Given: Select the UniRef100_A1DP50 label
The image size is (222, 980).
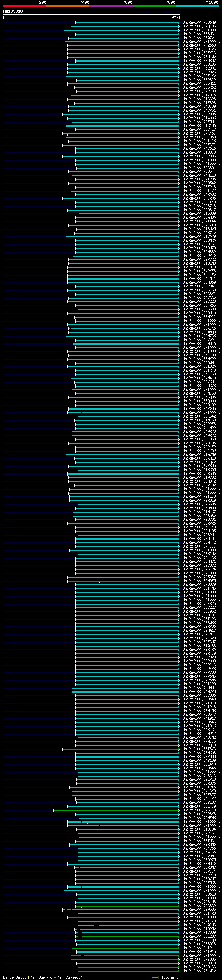Looking at the screenshot, I should 199,929.
